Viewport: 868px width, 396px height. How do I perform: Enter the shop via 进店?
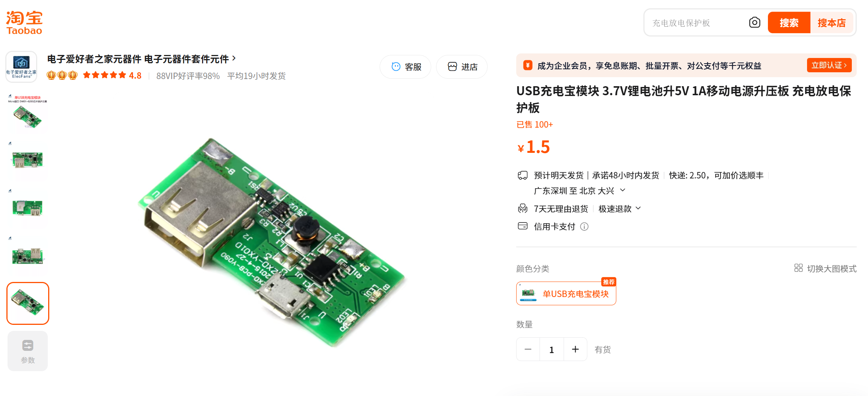pyautogui.click(x=462, y=67)
